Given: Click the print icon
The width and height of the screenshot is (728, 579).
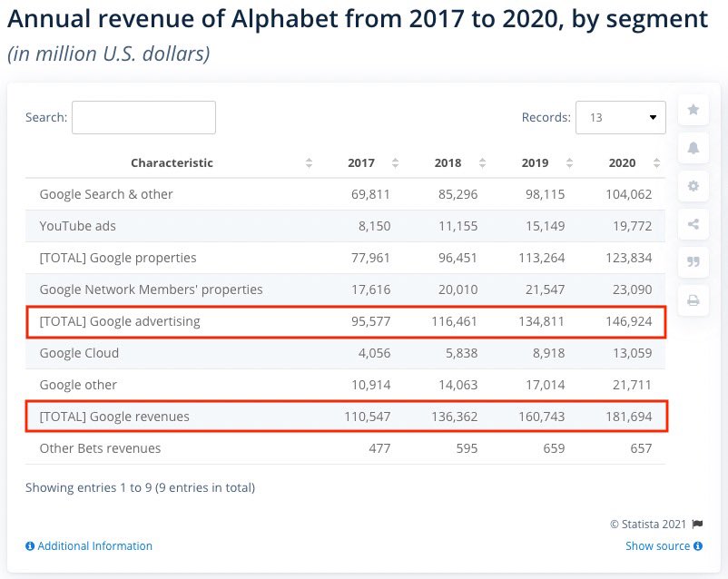Looking at the screenshot, I should click(694, 300).
